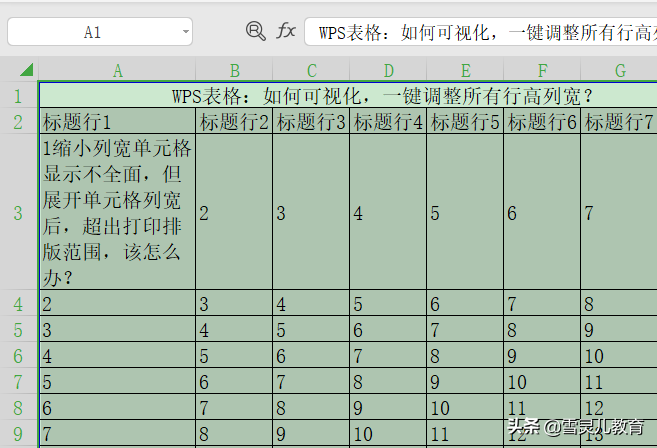The image size is (657, 448).
Task: Click the wrapped text cell '1缩小列宽单元格'
Action: pyautogui.click(x=118, y=212)
